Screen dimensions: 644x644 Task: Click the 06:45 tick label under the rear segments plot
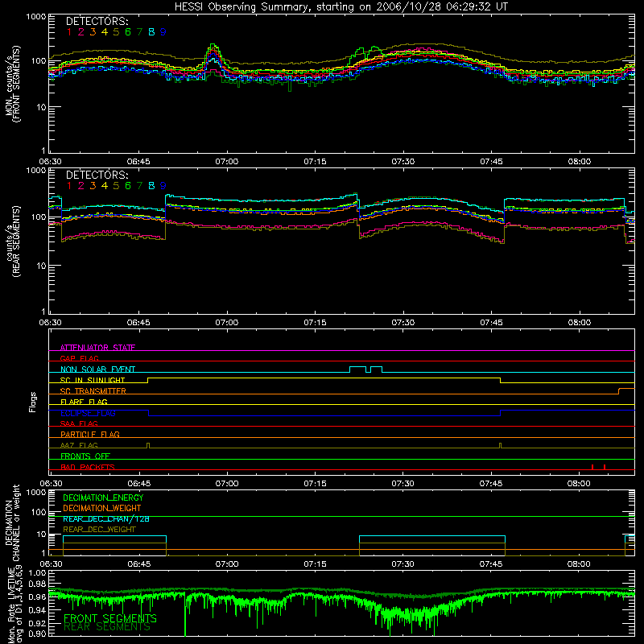(x=138, y=323)
